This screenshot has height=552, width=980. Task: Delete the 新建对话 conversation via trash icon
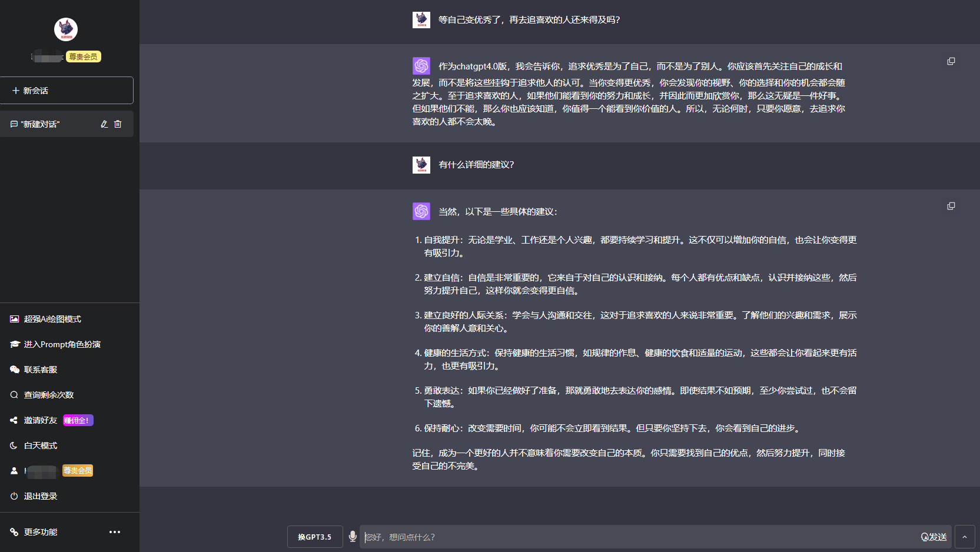pos(118,124)
